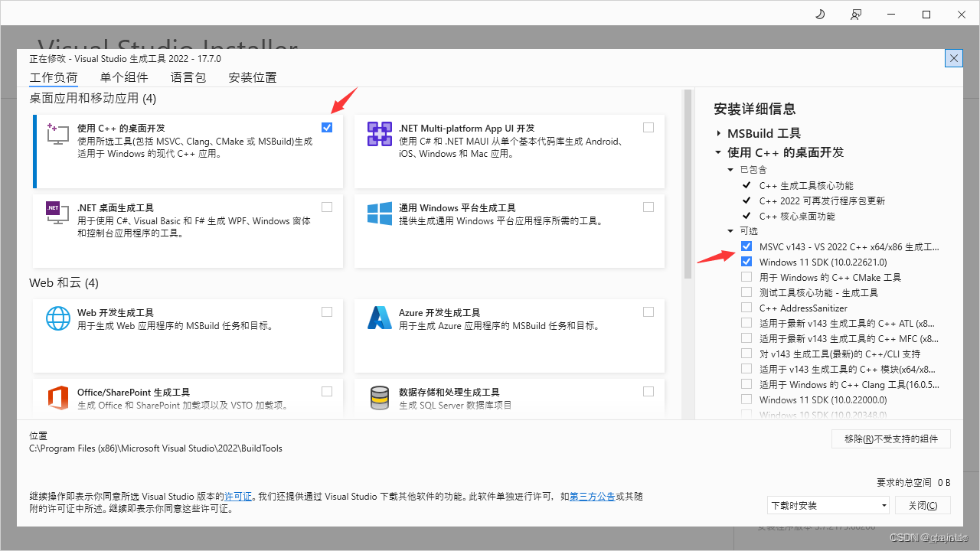Viewport: 980px width, 551px height.
Task: Collapse the 可选 section
Action: (x=730, y=231)
